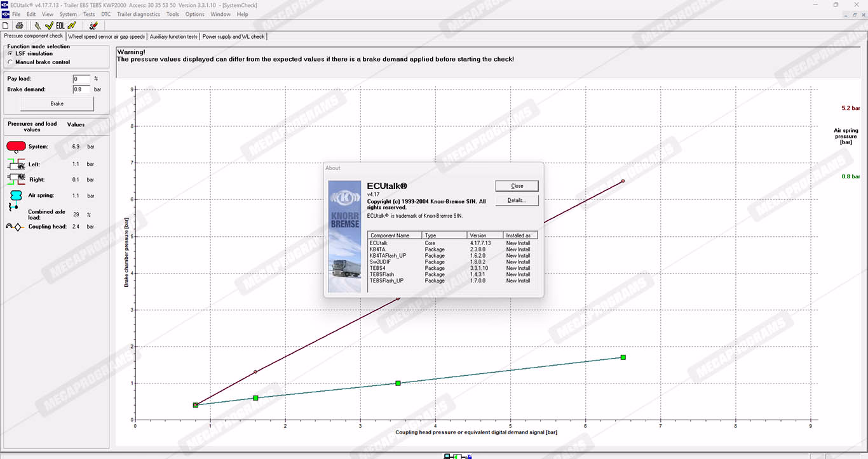Screen dimensions: 868x459
Task: Open the Trailer diagnostics menu
Action: (139, 14)
